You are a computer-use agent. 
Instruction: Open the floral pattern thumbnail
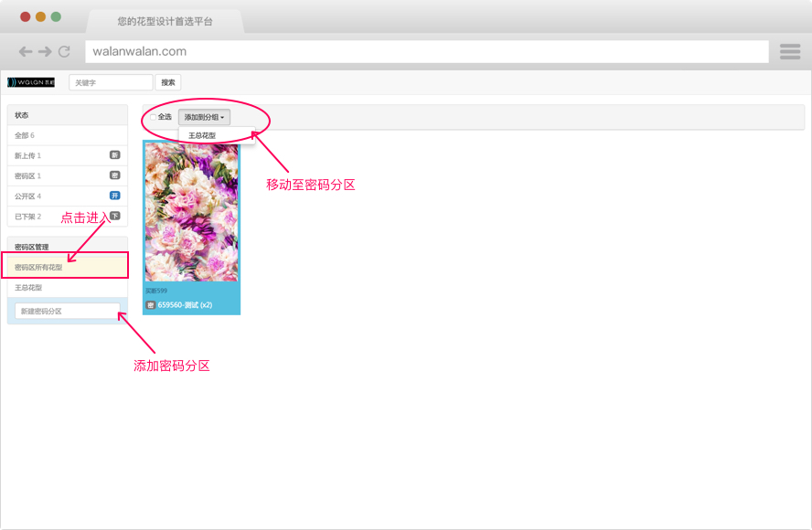[191, 212]
